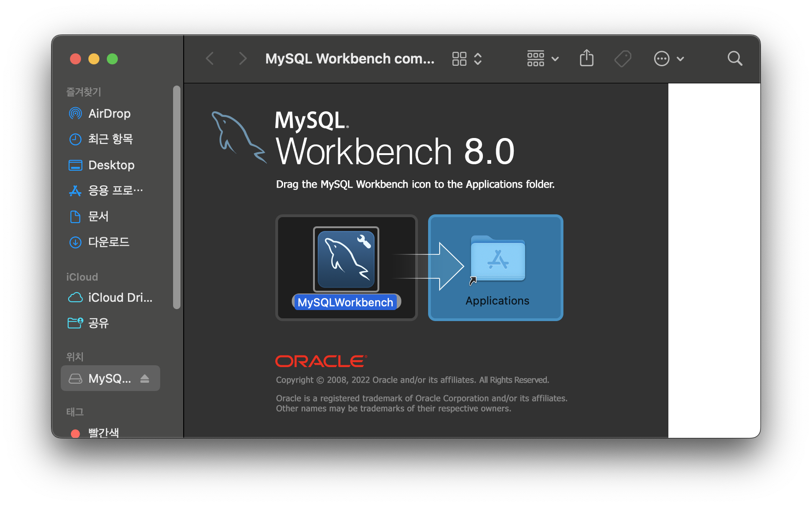Select the MySQLWorkbench app icon
Image resolution: width=812 pixels, height=506 pixels.
point(346,259)
